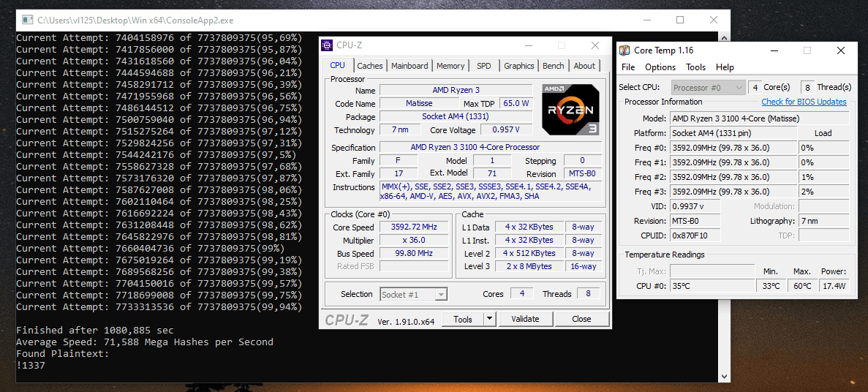Switch to the Caches tab in CPU-Z
This screenshot has height=392, width=868.
click(x=370, y=66)
